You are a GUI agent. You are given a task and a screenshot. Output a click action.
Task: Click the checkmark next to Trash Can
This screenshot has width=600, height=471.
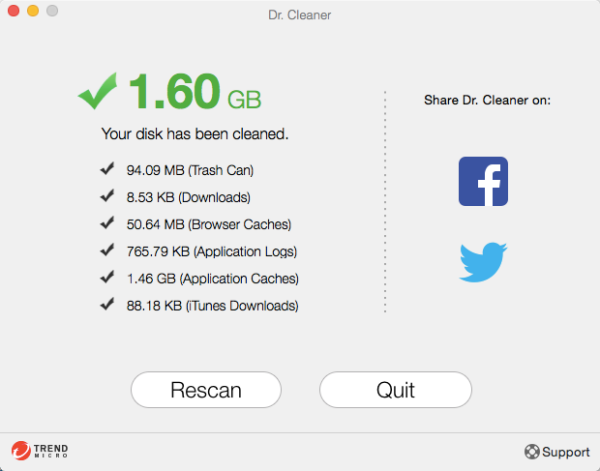[107, 169]
